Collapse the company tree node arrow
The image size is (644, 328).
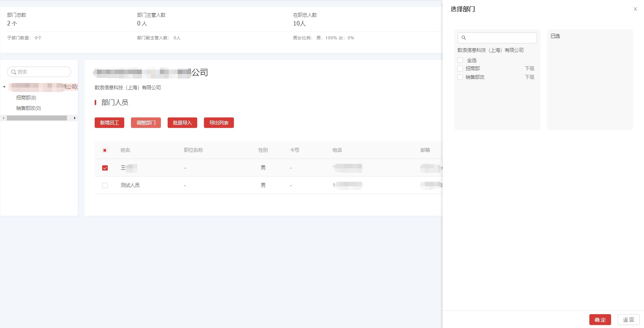(x=4, y=87)
